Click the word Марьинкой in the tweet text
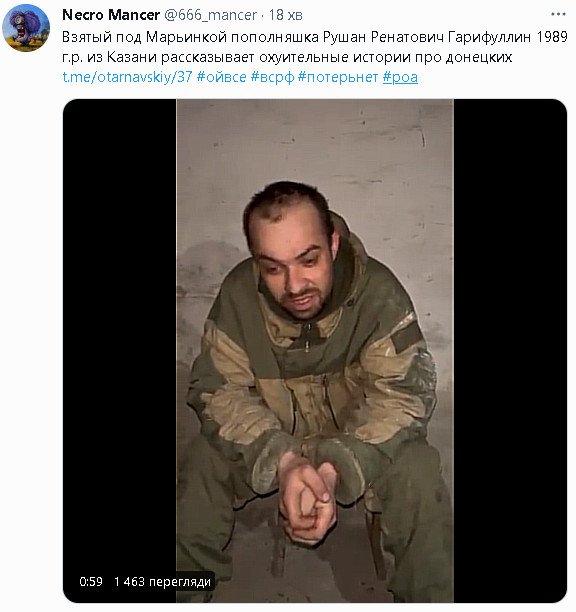Image resolution: width=576 pixels, height=612 pixels. [x=186, y=37]
